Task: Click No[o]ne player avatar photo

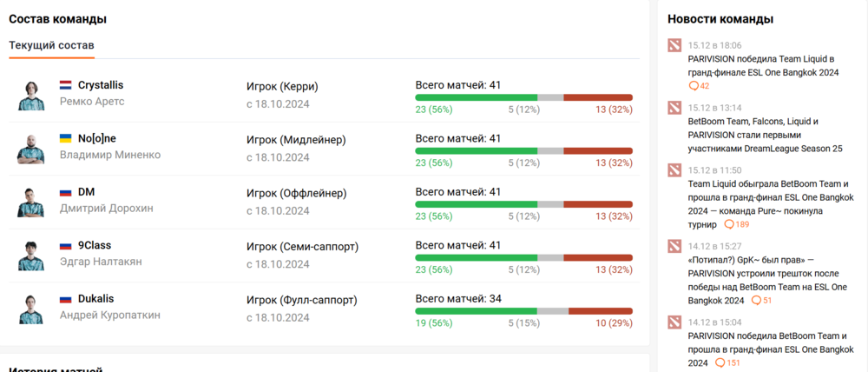Action: 30,148
